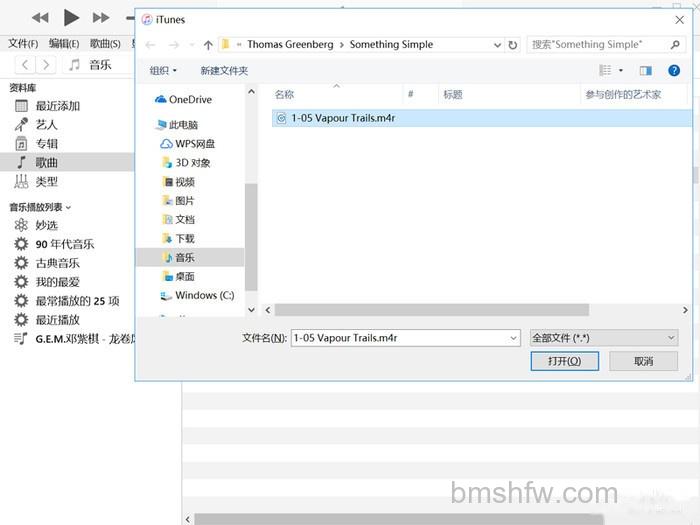Go back with iTunes left chevron
The image size is (700, 525).
pos(25,65)
